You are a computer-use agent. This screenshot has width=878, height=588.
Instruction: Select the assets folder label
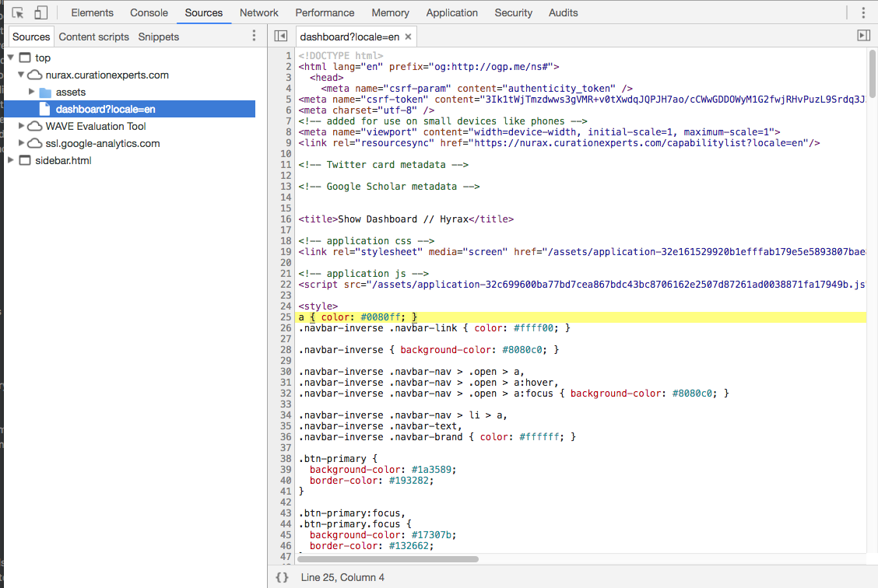coord(71,93)
